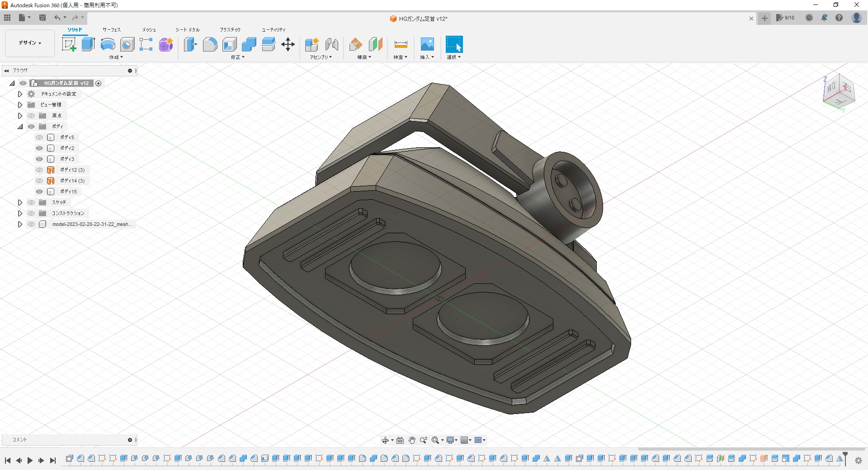Image resolution: width=868 pixels, height=470 pixels.
Task: Open the 作成 menu label
Action: (116, 57)
